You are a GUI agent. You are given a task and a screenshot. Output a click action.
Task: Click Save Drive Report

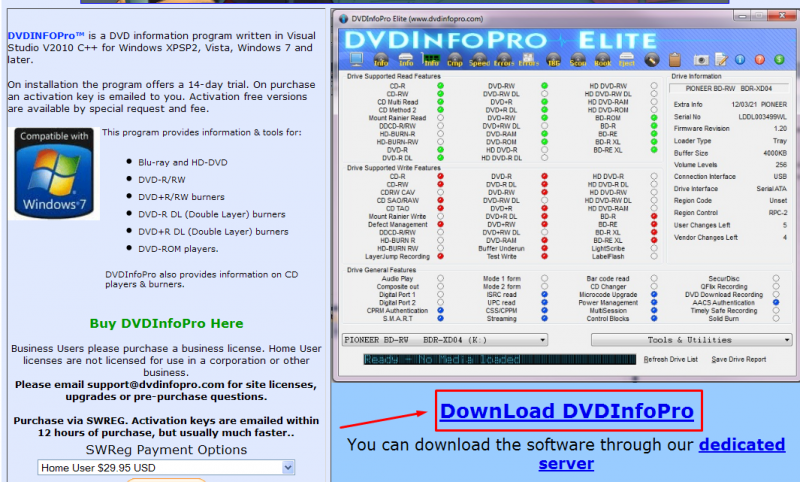coord(738,359)
